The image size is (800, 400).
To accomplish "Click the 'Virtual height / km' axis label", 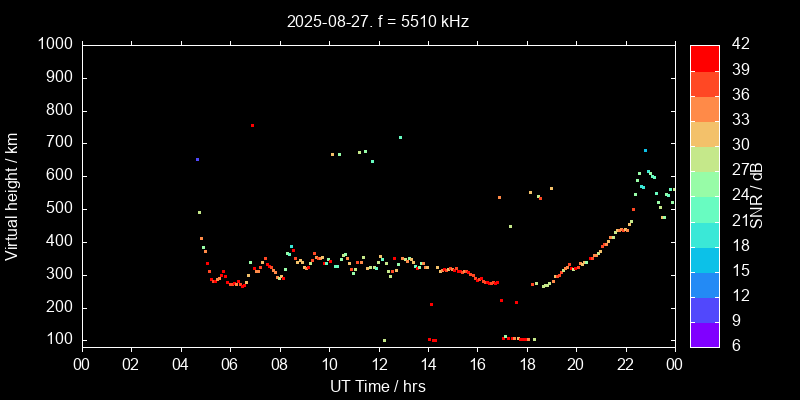I will [13, 196].
